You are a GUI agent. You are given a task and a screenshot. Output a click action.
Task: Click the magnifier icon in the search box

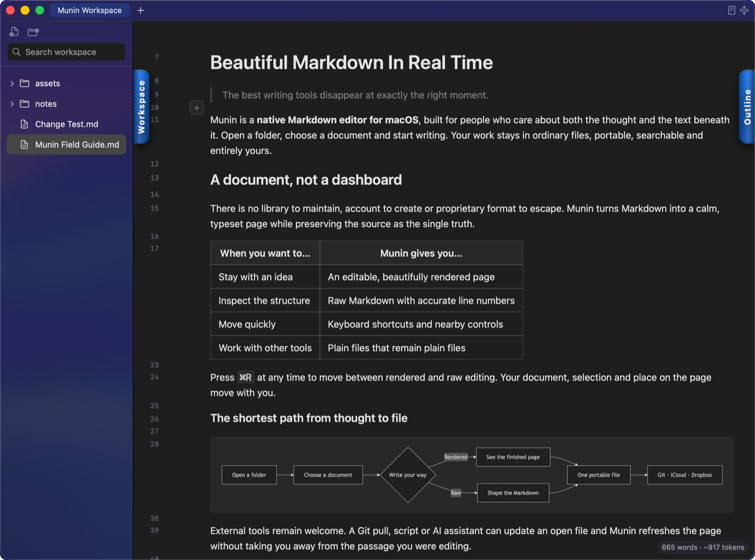[17, 52]
